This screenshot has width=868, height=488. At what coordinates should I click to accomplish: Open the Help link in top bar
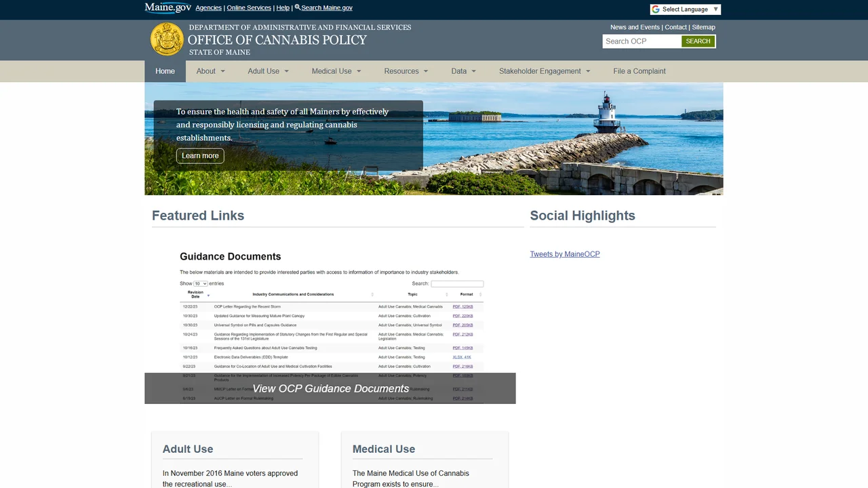point(283,8)
